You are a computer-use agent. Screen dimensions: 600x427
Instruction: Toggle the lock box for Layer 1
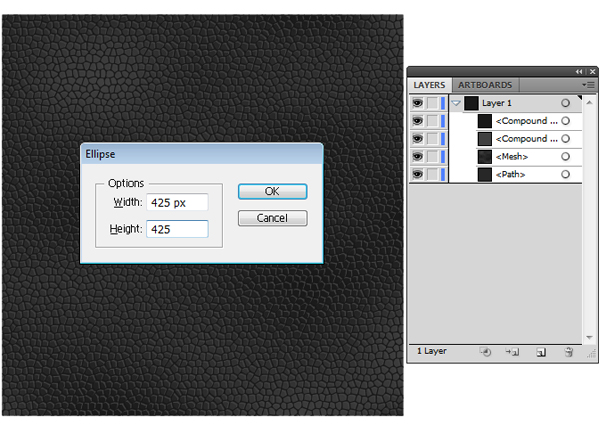(432, 103)
